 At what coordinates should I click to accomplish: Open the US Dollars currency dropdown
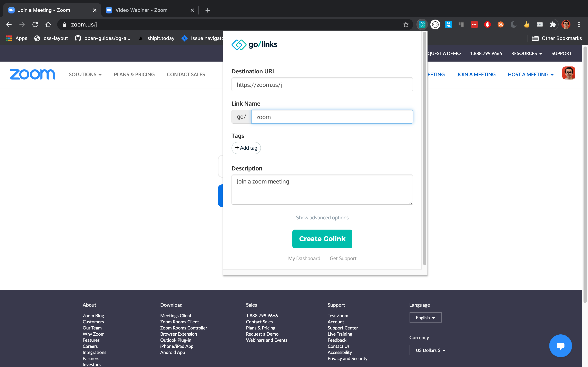[430, 350]
